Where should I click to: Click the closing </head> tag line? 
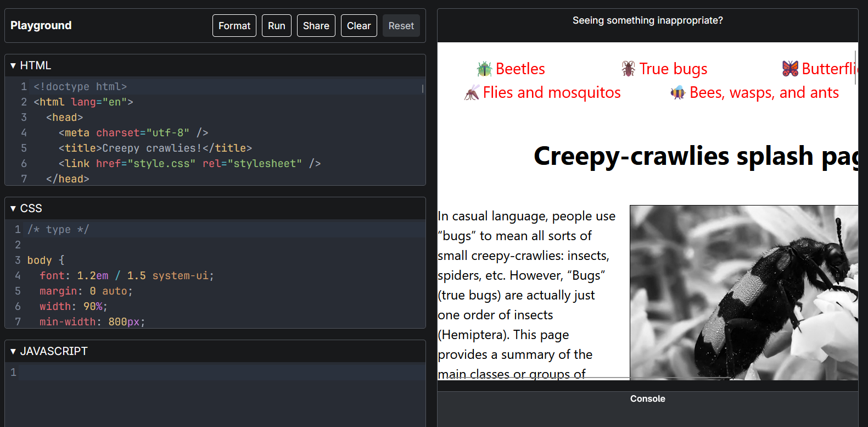(x=68, y=179)
